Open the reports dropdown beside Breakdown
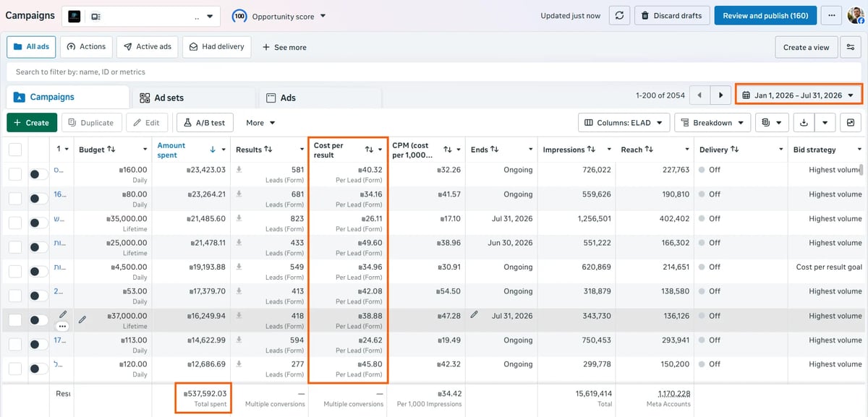Screen dimensions: 868x417 coord(772,123)
